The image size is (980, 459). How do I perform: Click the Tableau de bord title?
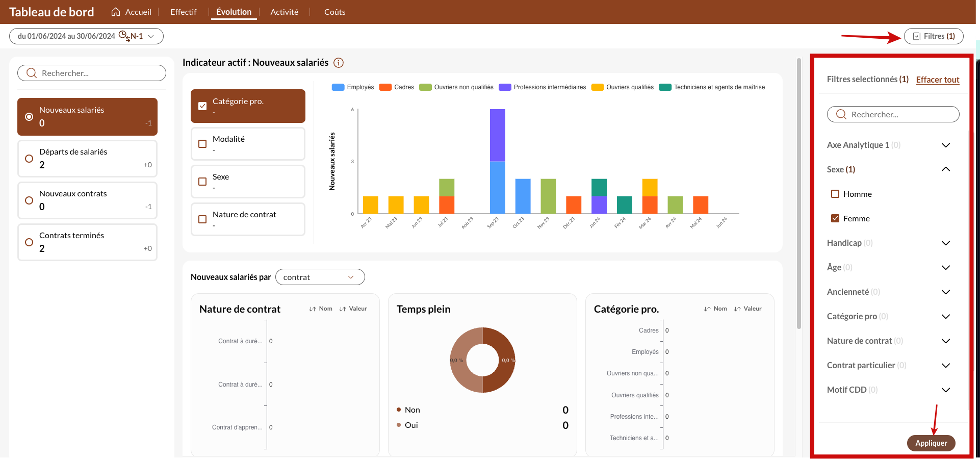pos(51,12)
